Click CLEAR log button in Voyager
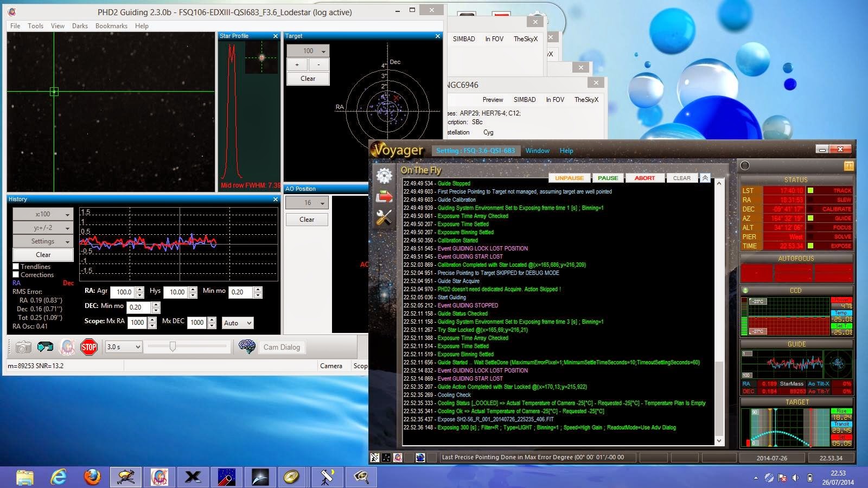 coord(682,178)
